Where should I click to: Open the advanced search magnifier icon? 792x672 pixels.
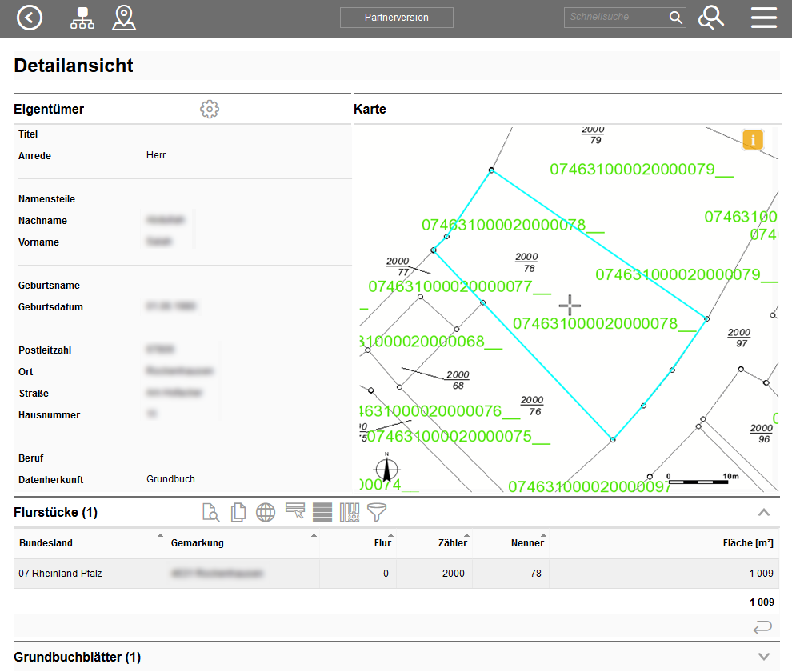click(710, 18)
